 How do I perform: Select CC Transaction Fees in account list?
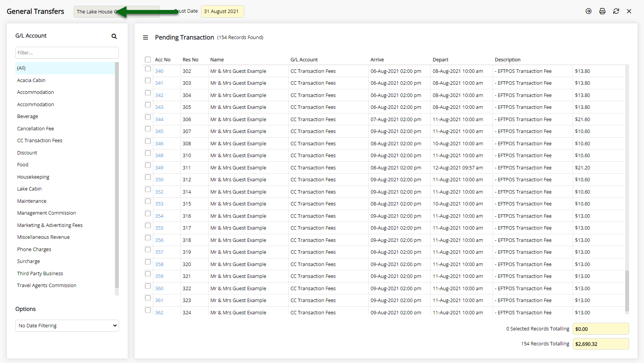click(x=39, y=141)
